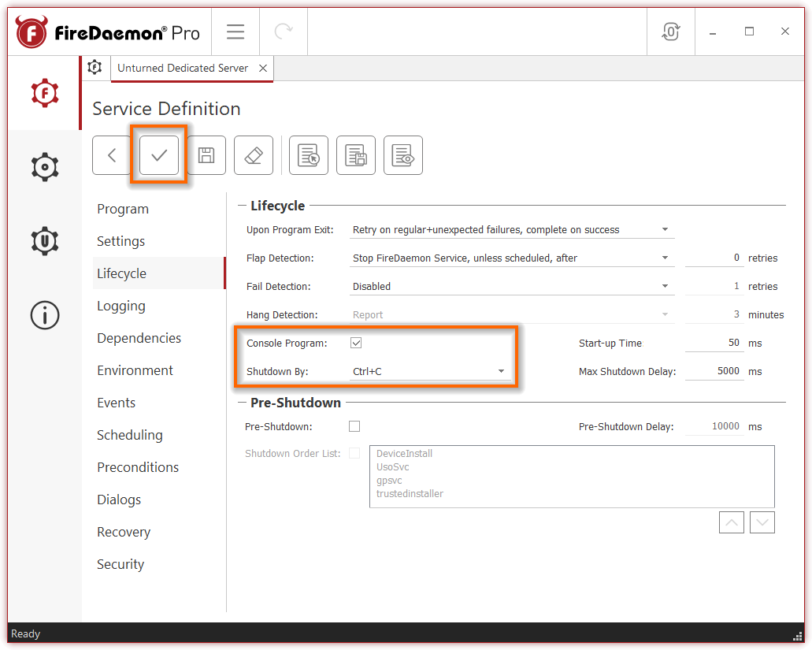
Task: Click the FireDaemon Pro logo
Action: tap(107, 32)
